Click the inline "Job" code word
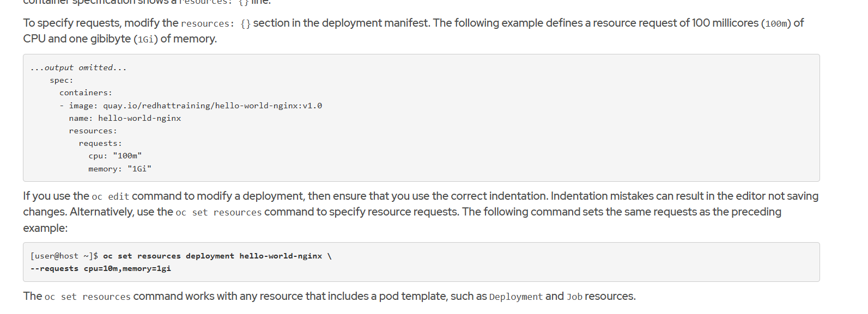 click(x=574, y=297)
